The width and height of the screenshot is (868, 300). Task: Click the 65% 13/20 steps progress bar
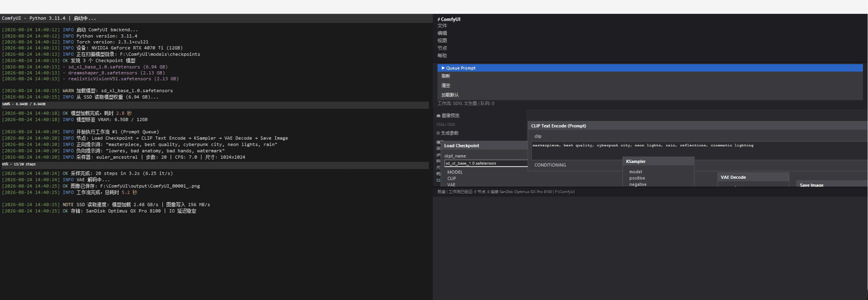point(215,165)
